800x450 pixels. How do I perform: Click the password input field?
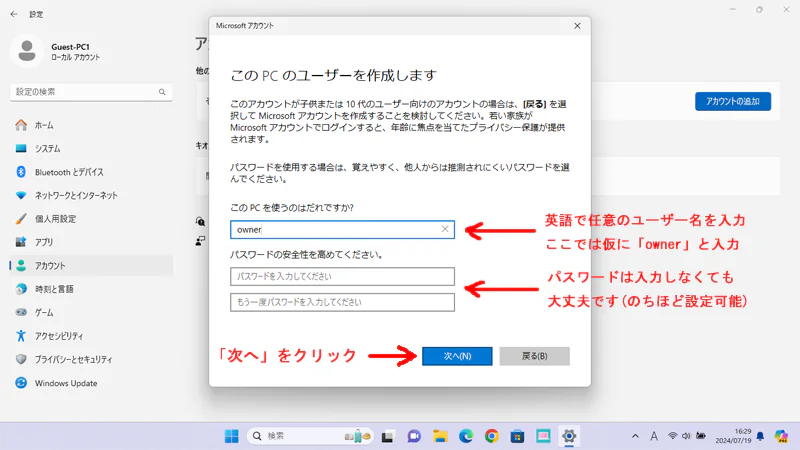[x=342, y=277]
